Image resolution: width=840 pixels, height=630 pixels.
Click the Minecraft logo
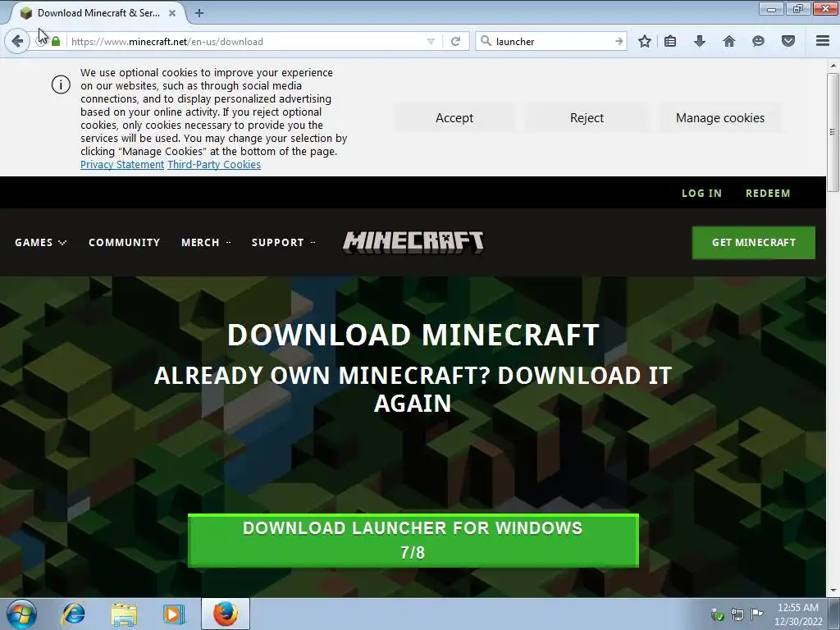(413, 242)
